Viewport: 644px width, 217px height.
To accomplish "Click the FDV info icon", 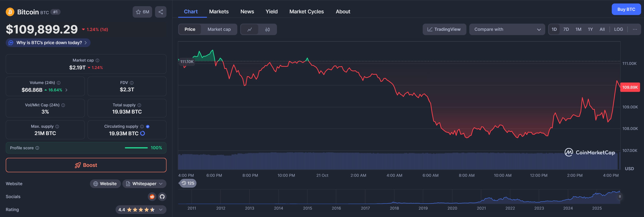I will 132,83.
